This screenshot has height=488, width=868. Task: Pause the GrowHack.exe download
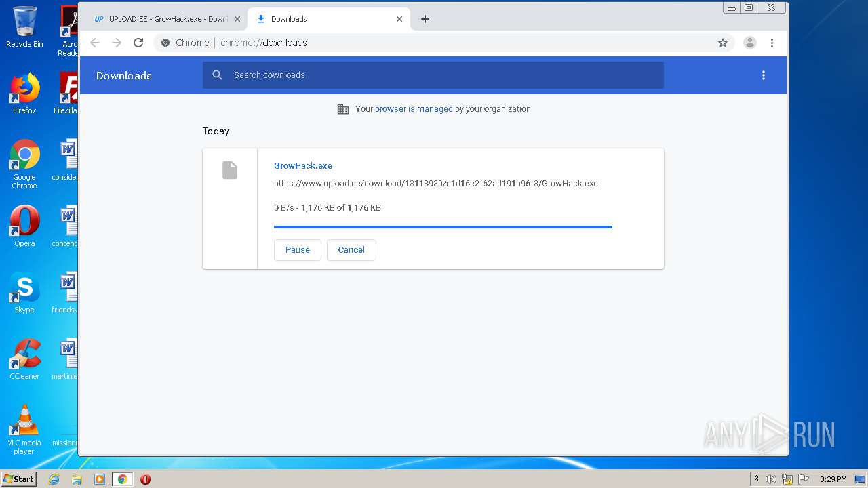pos(298,250)
